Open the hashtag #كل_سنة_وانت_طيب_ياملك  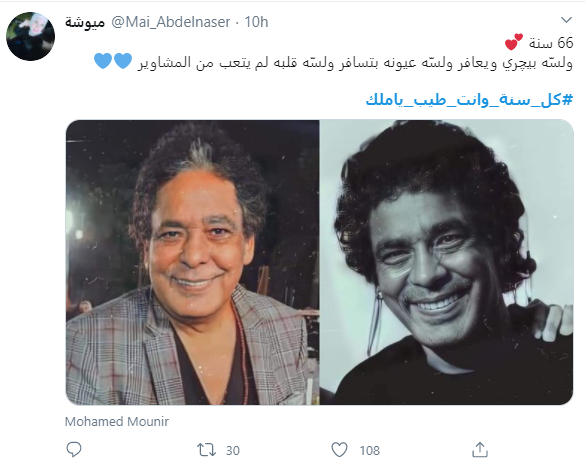469,100
